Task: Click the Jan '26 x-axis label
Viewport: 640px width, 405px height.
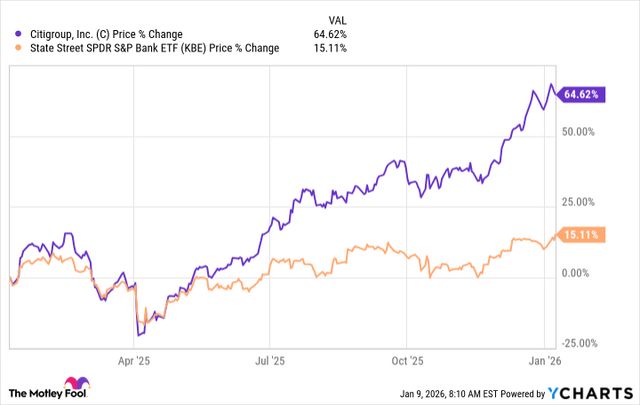Action: pos(545,357)
